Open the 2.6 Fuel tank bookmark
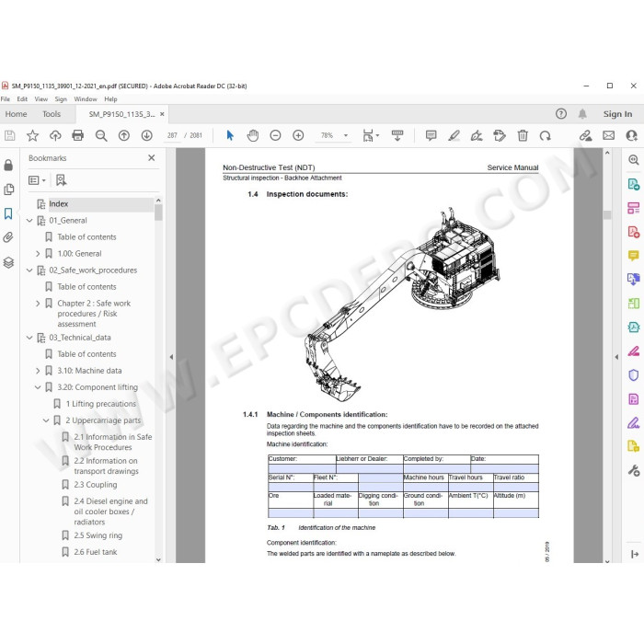 96,552
